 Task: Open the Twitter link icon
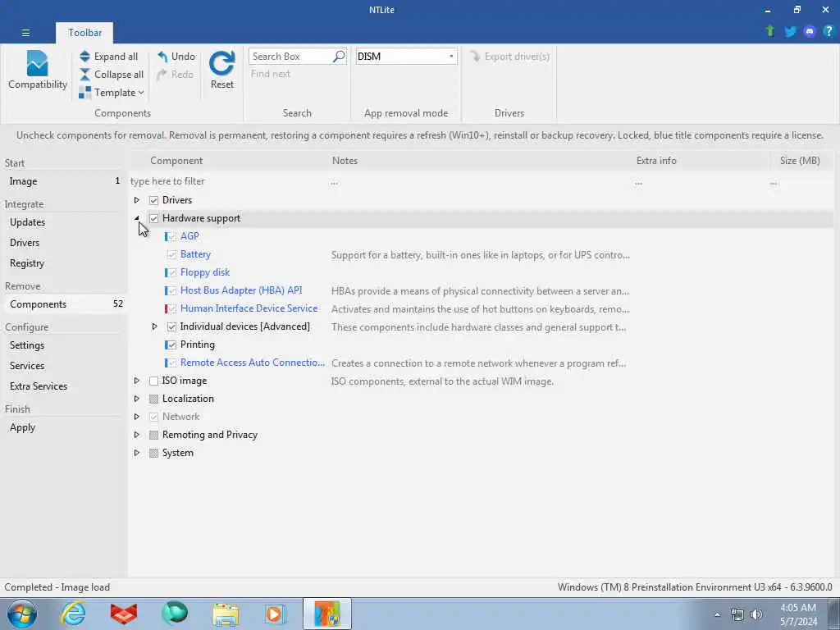point(790,32)
